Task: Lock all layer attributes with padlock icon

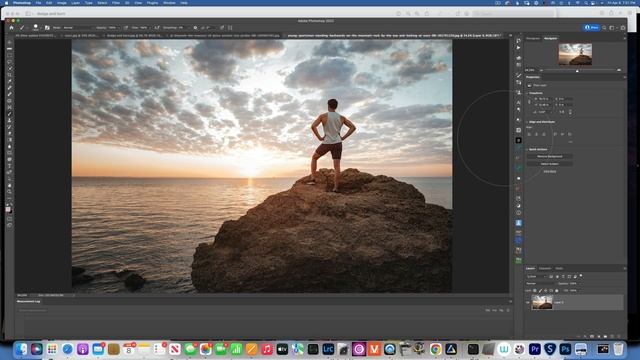Action: (x=556, y=291)
